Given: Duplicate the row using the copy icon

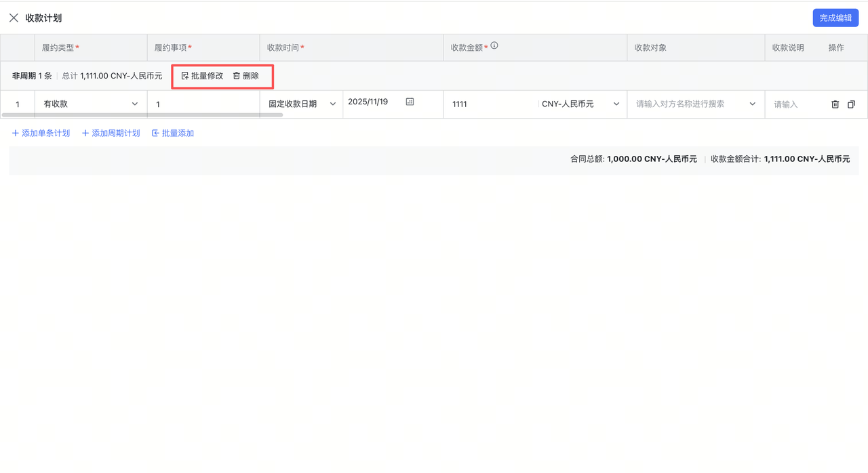Looking at the screenshot, I should point(851,104).
